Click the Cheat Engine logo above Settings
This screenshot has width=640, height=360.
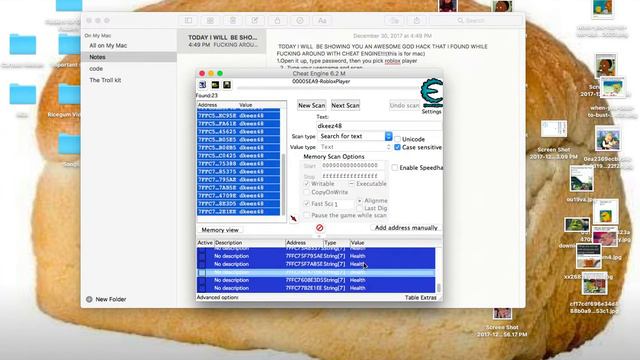pos(432,93)
